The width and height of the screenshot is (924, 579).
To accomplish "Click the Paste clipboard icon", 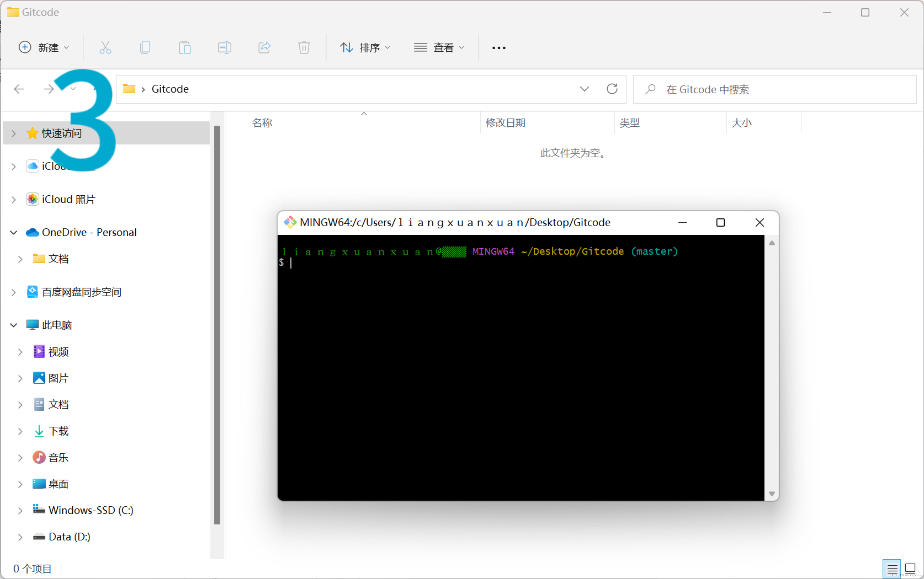I will tap(185, 48).
